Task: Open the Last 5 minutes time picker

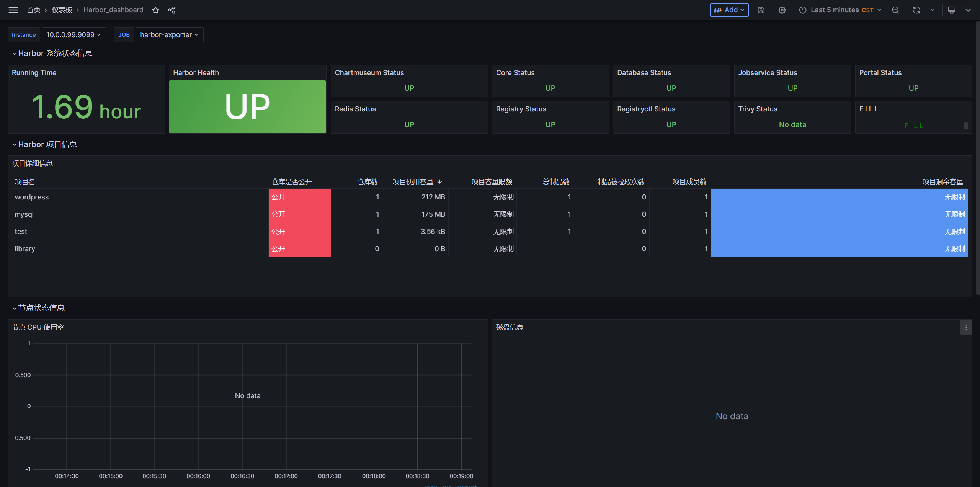Action: [840, 10]
